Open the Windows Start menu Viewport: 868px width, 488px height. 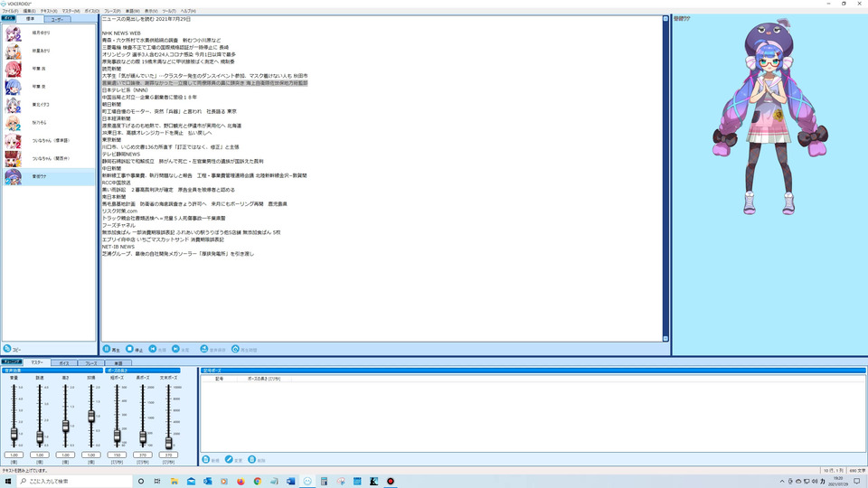point(8,482)
